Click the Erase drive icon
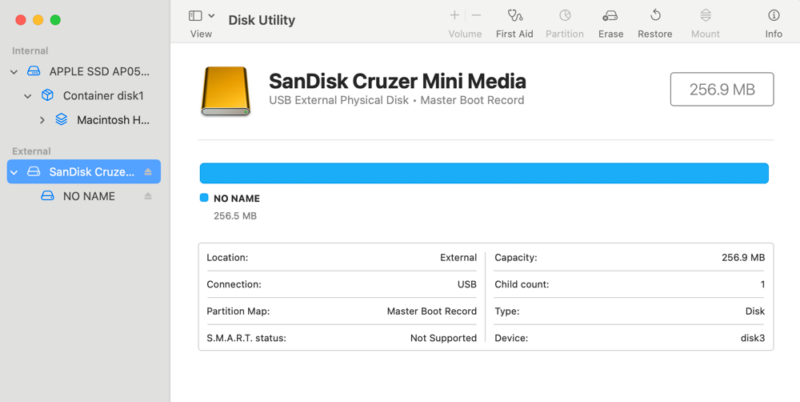 (610, 16)
